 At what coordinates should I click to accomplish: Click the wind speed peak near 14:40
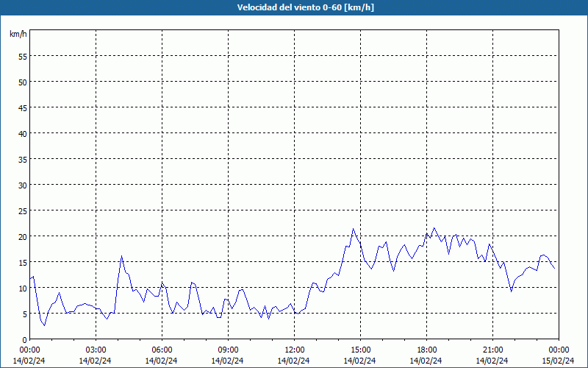353,229
